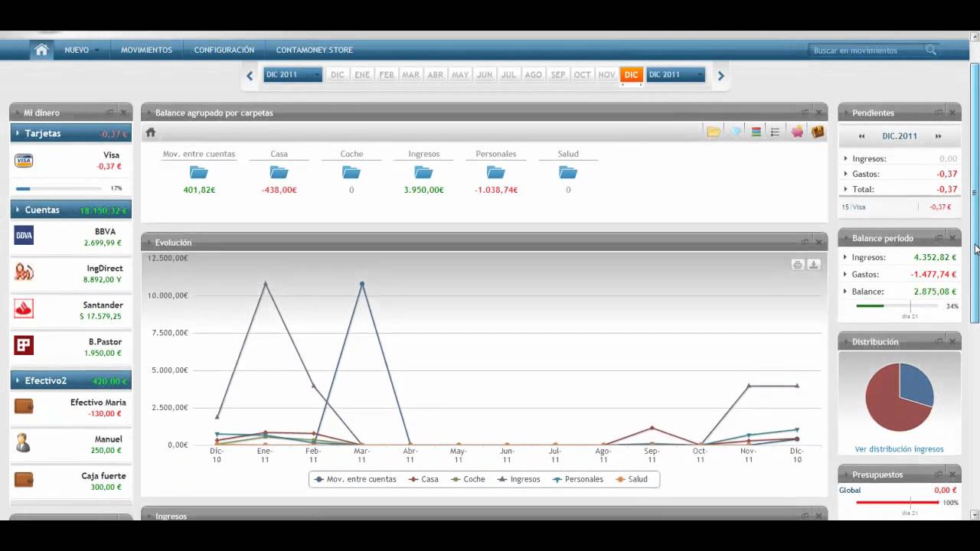Select the blue tag view icon
This screenshot has height=551, width=980.
[735, 132]
